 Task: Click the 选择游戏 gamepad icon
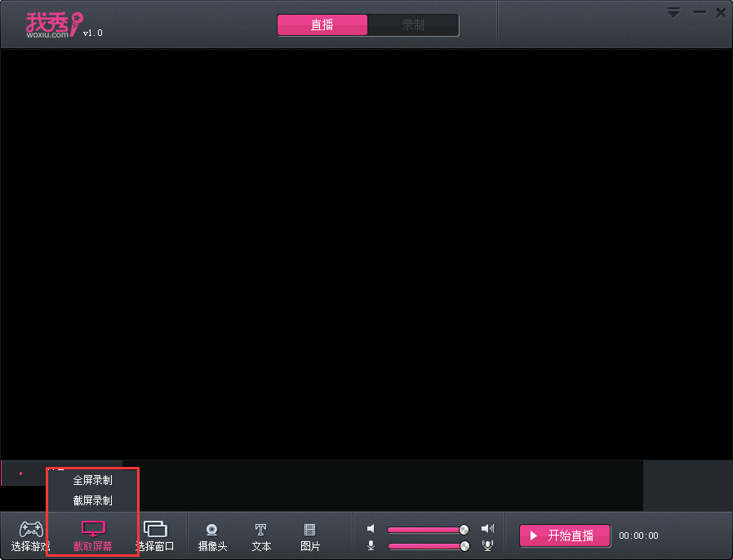tap(31, 529)
